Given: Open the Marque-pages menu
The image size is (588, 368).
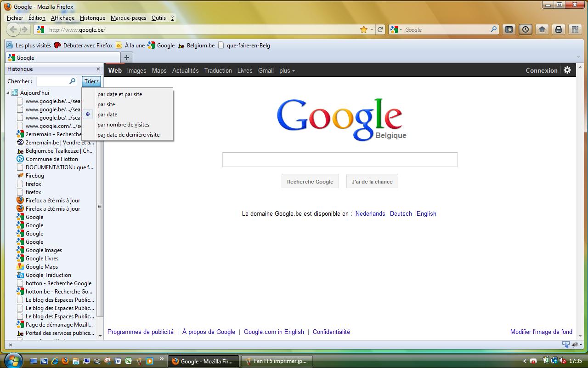Looking at the screenshot, I should tap(128, 18).
